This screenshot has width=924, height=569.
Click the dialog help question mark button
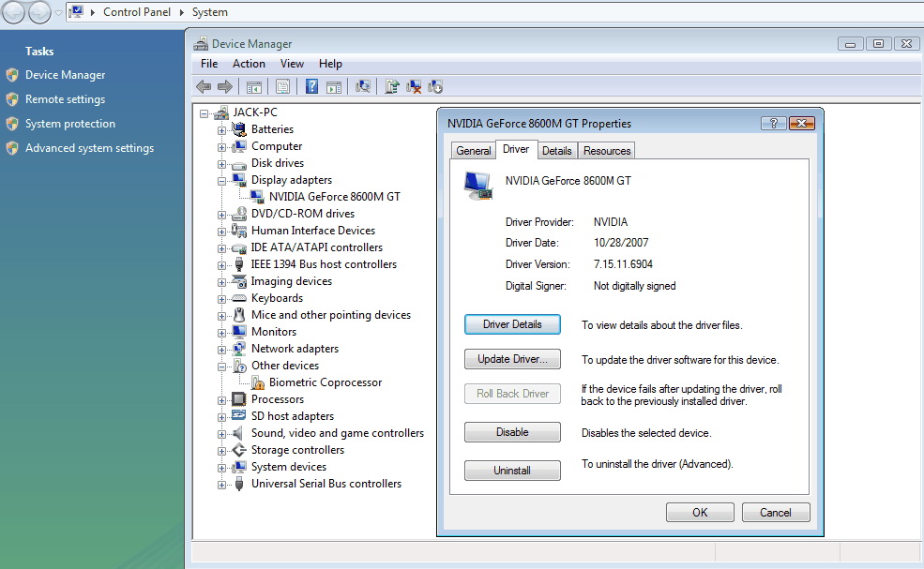tap(774, 123)
